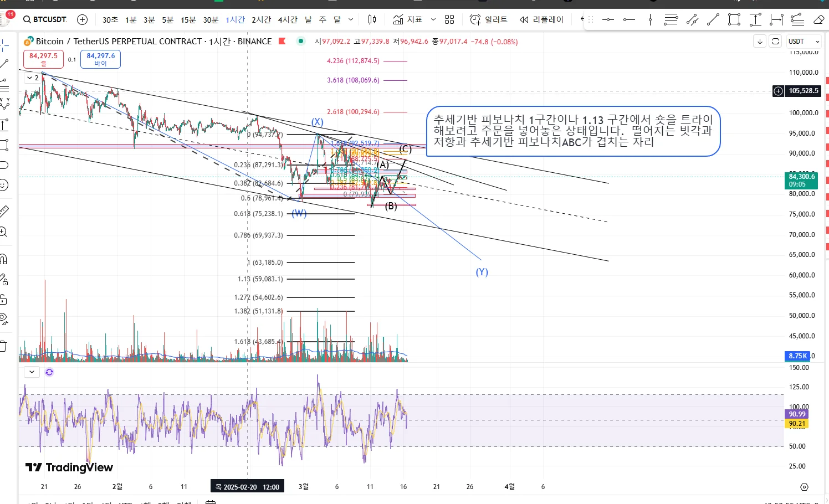Select the Fib retracement tool in favorites
The image size is (829, 504).
coord(671,20)
